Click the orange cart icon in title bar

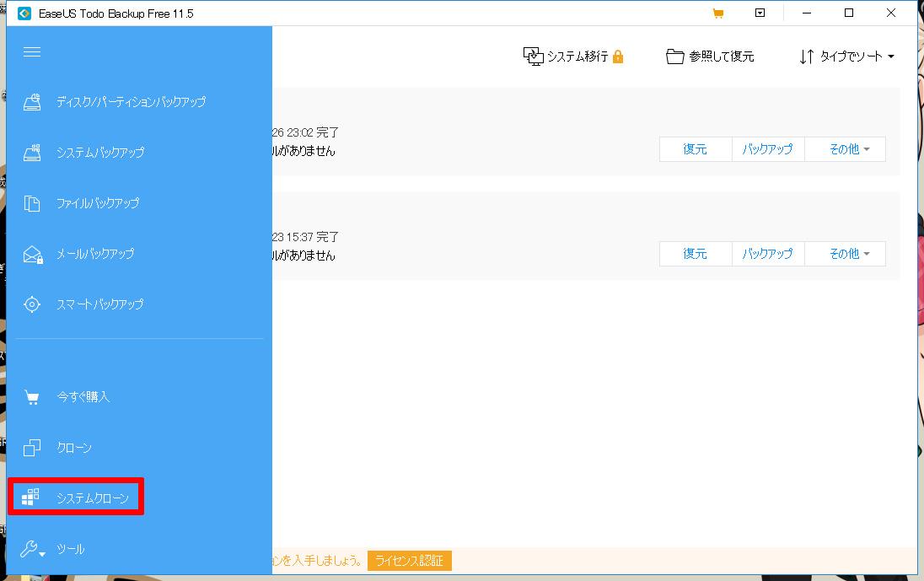tap(717, 13)
